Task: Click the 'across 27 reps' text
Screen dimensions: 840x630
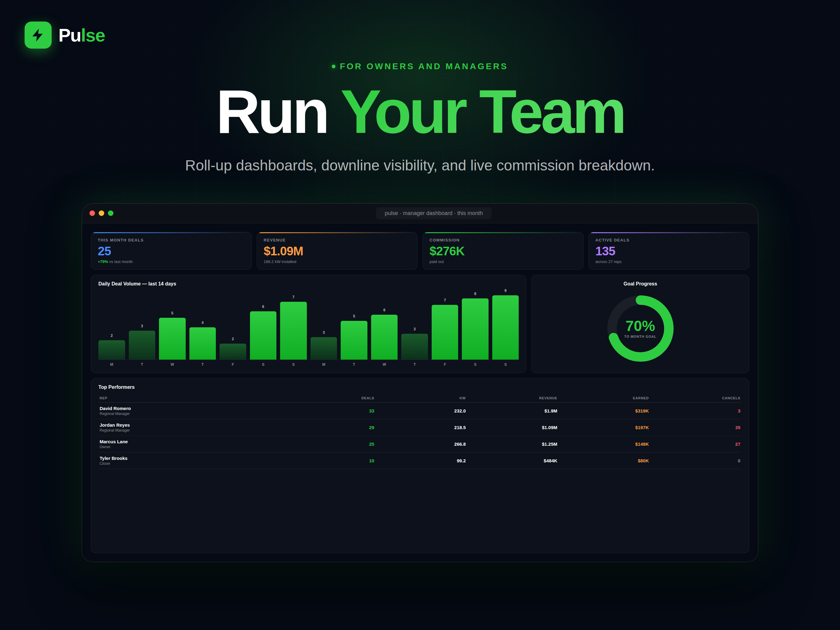Action: (608, 262)
